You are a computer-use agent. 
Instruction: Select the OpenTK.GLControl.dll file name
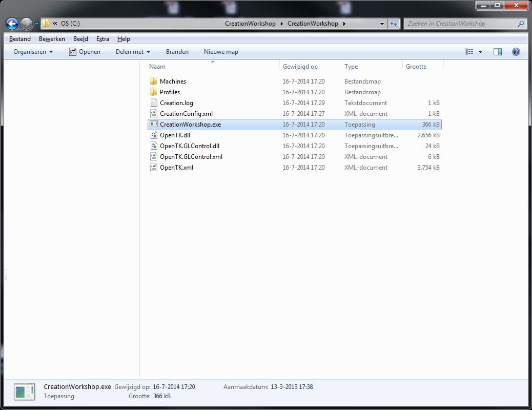click(x=190, y=146)
